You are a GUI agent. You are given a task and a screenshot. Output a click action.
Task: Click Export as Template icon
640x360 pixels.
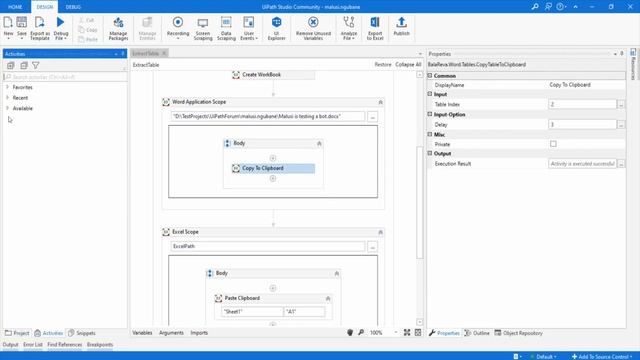(x=40, y=22)
